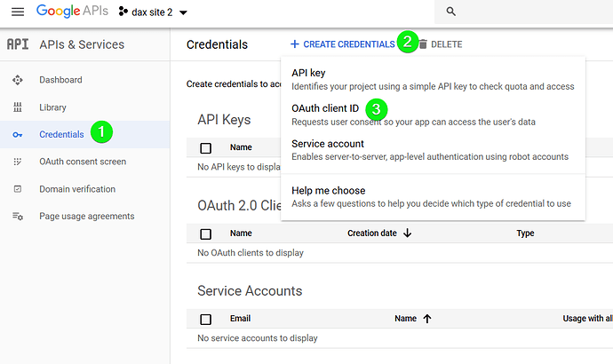
Task: Click the Credentials key icon
Action: pos(17,135)
